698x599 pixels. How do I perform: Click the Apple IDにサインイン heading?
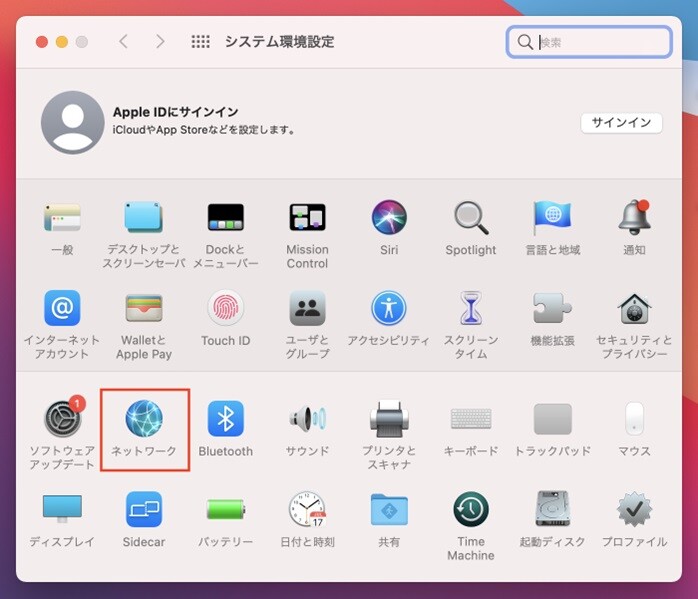pyautogui.click(x=175, y=112)
